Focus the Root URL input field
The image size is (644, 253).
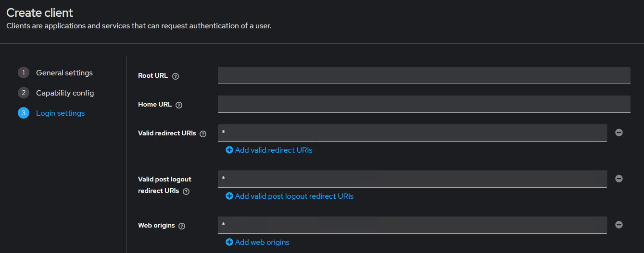pyautogui.click(x=424, y=75)
